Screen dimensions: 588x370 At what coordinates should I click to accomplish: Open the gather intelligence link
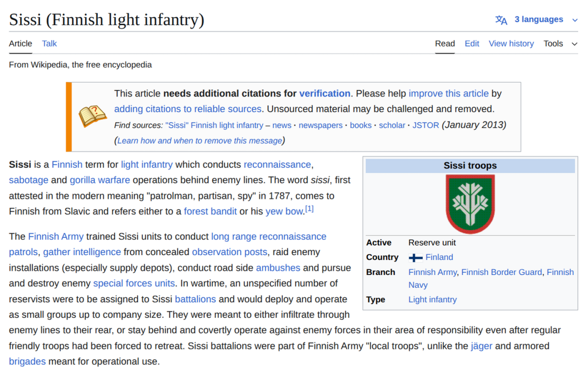click(82, 252)
